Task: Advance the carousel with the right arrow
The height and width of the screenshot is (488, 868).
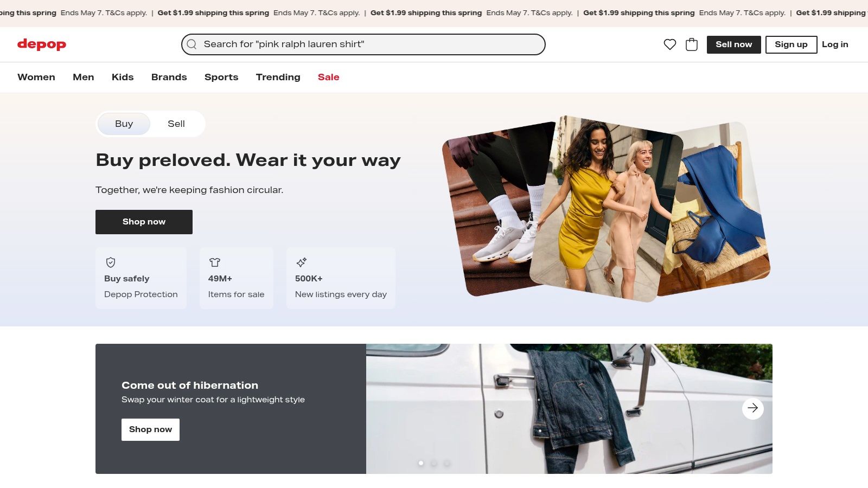Action: pos(752,408)
